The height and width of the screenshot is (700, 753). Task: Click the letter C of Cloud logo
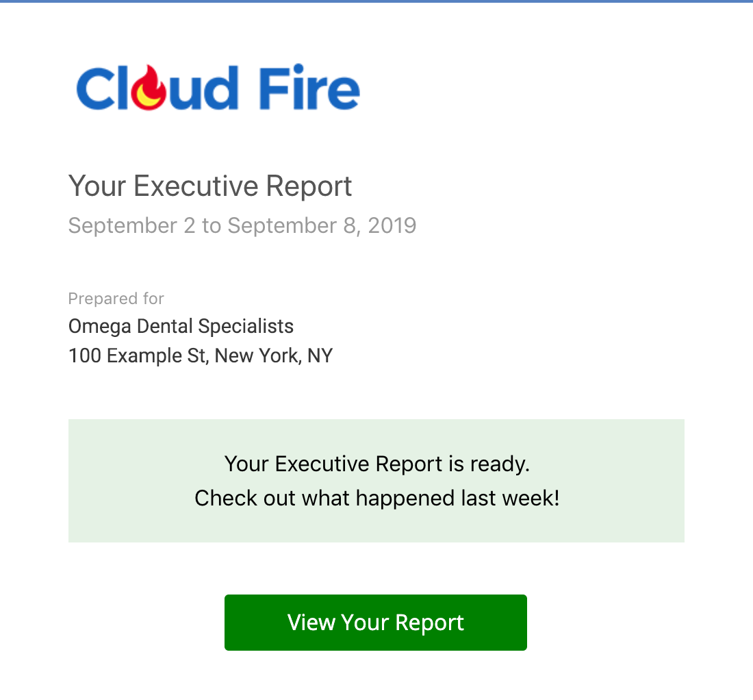(94, 88)
